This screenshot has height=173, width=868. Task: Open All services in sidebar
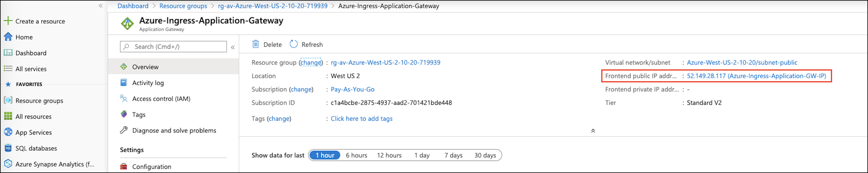click(x=31, y=69)
